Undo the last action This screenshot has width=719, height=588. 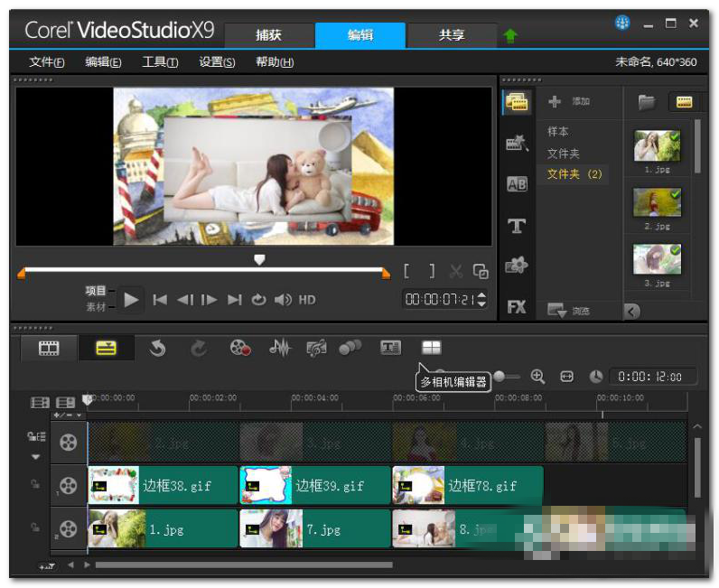(157, 348)
